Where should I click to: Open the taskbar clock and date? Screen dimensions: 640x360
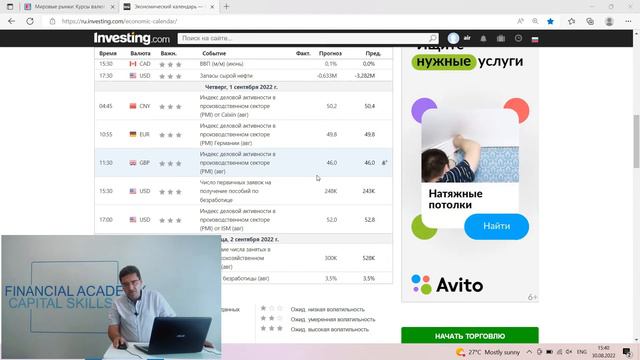[604, 352]
